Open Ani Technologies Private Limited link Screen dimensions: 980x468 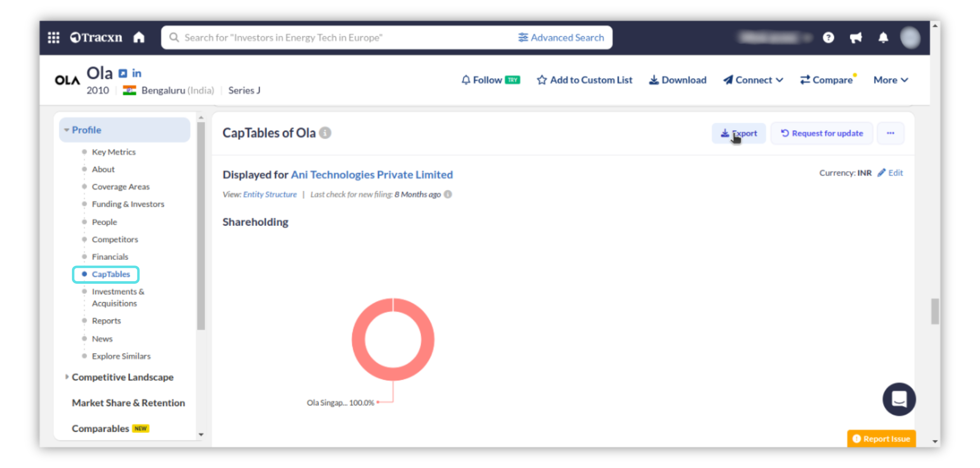tap(372, 175)
